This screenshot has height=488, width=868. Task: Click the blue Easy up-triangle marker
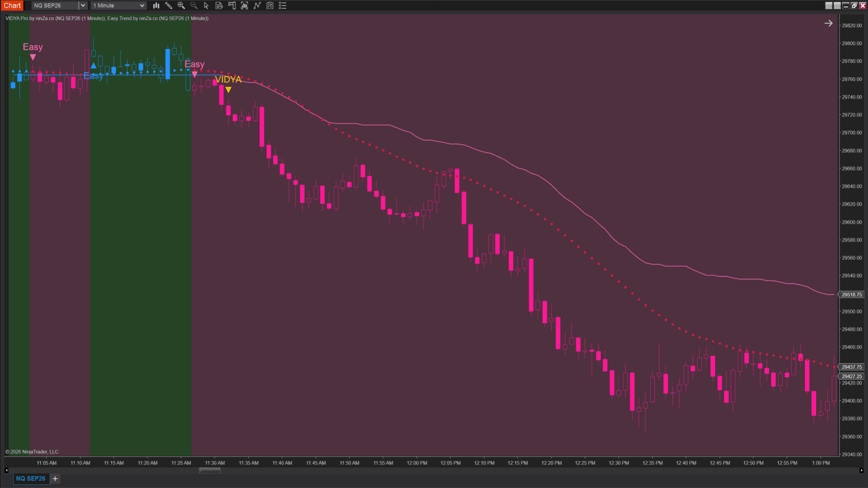(94, 66)
